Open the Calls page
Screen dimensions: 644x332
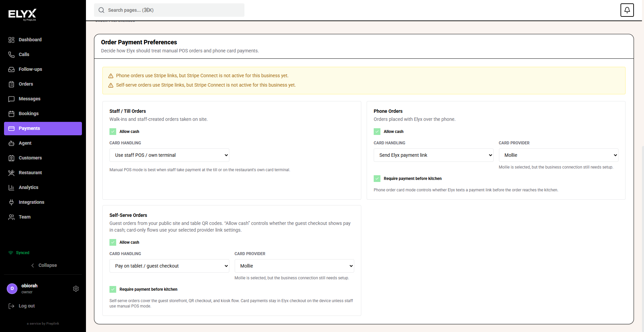coord(43,55)
